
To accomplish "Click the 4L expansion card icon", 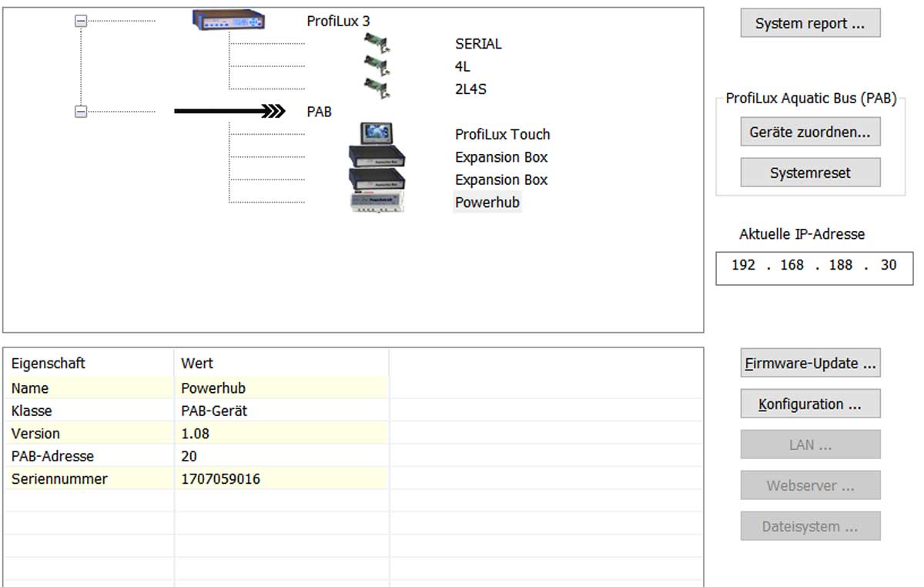I will click(376, 66).
